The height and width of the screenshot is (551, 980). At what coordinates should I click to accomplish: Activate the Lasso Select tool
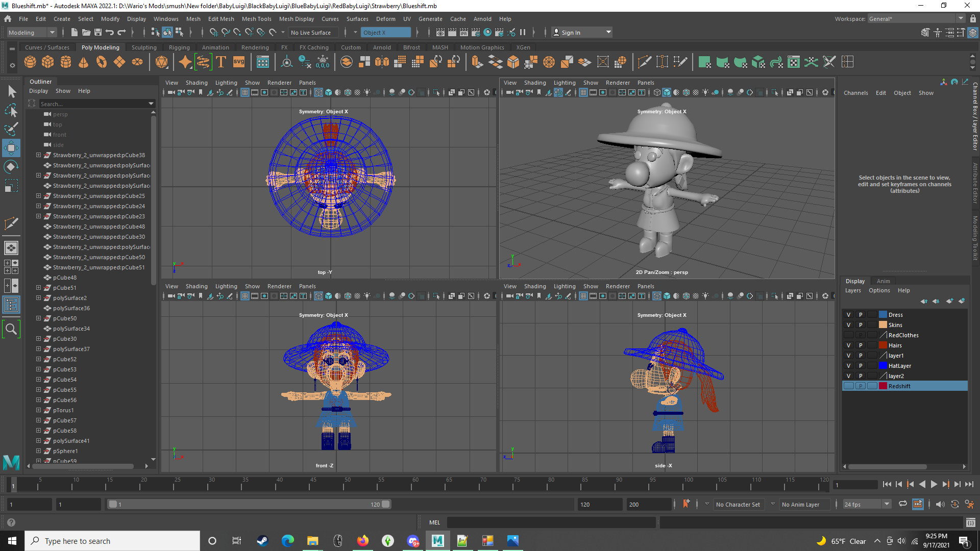pos(11,110)
